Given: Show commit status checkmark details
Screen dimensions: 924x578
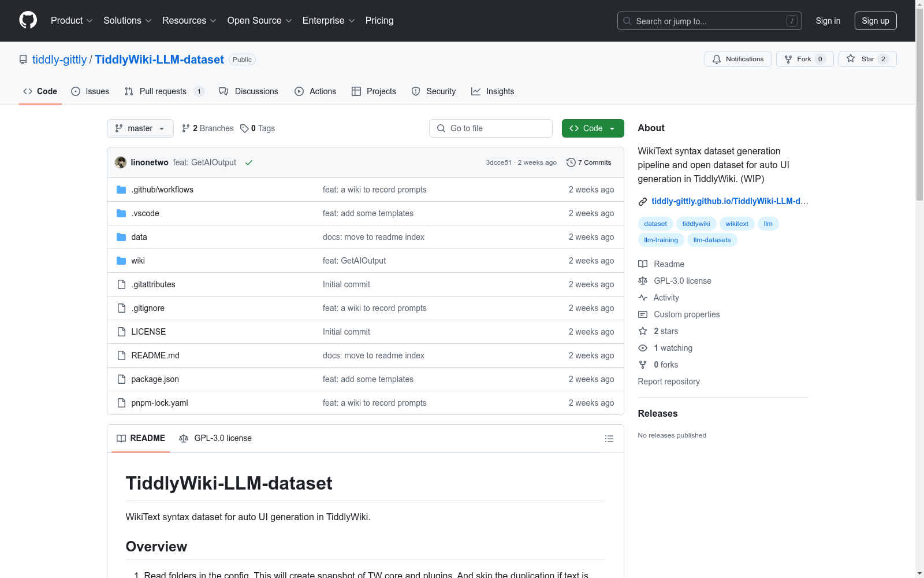Looking at the screenshot, I should point(249,162).
